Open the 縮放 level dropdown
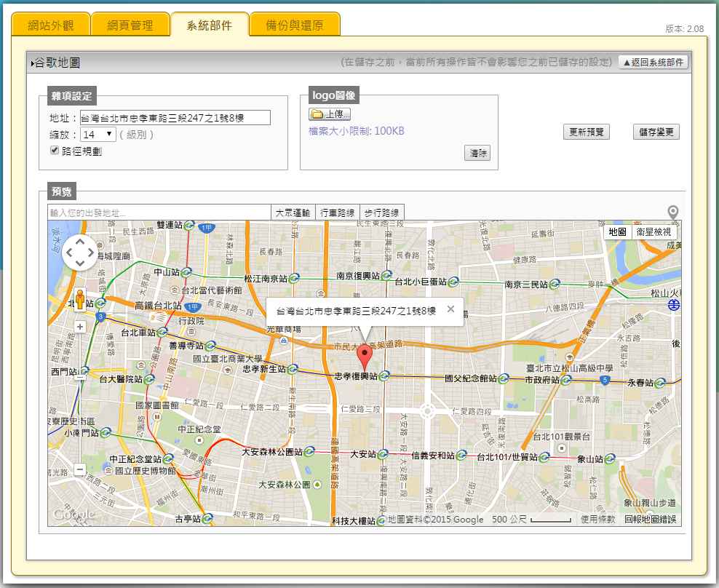 coord(98,135)
